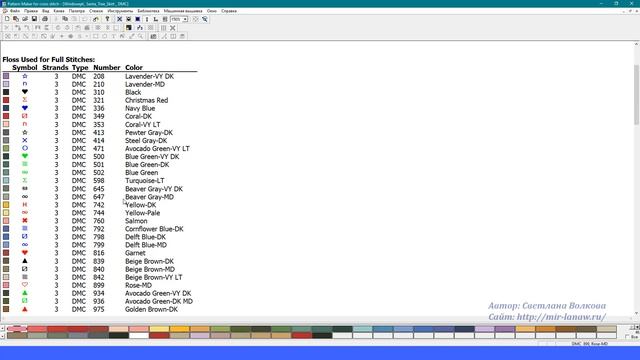This screenshot has width=640, height=360.
Task: Click the red triangle symbol for Golden Brown-DK
Action: click(x=25, y=309)
